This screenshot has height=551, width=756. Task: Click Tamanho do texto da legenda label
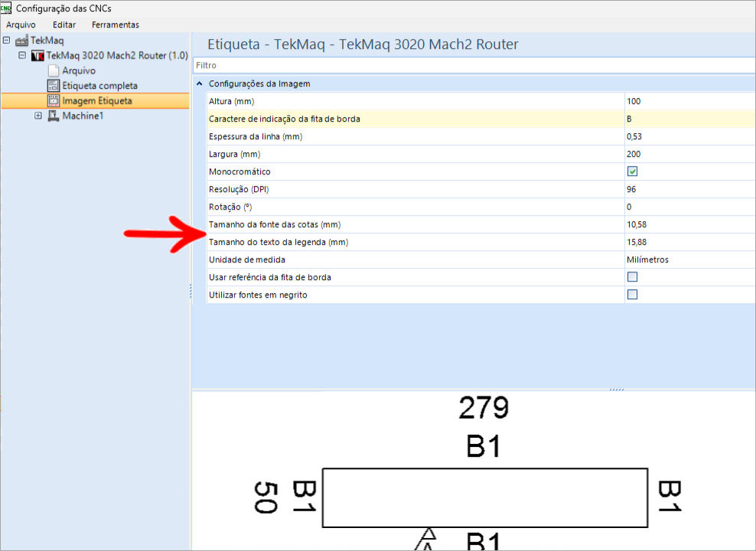(279, 242)
